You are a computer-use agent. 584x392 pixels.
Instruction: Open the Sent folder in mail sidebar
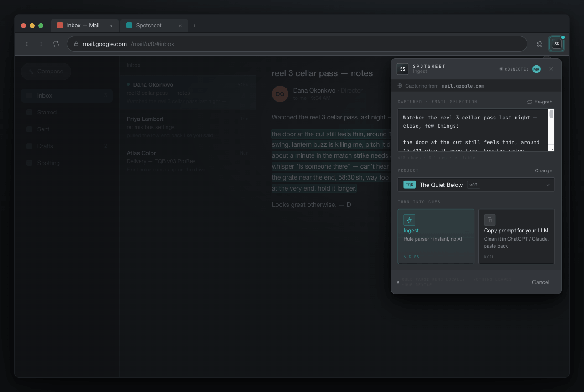tap(67, 129)
